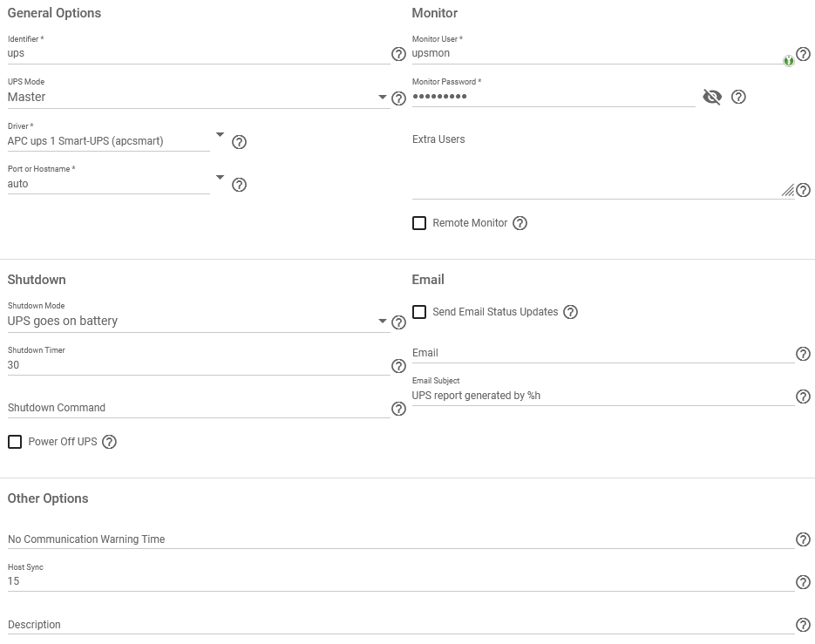815x644 pixels.
Task: Click password manager icon in Monitor User
Action: coord(788,60)
